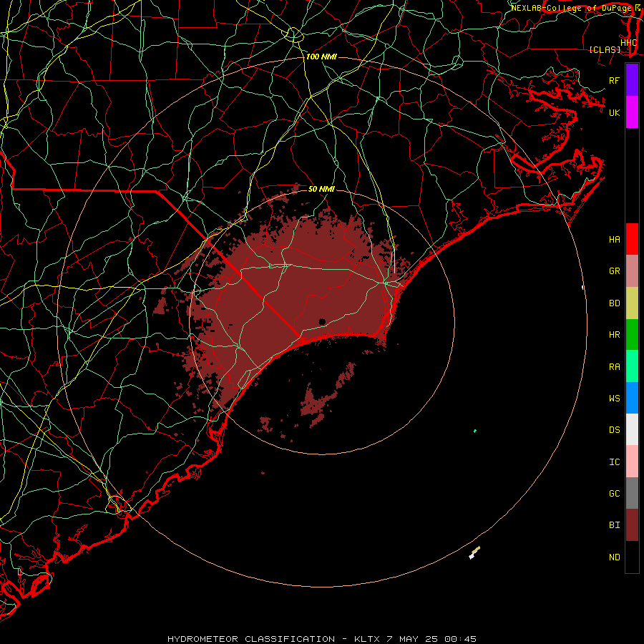The image size is (644, 644).
Task: Click the BD legend label
Action: tap(615, 303)
